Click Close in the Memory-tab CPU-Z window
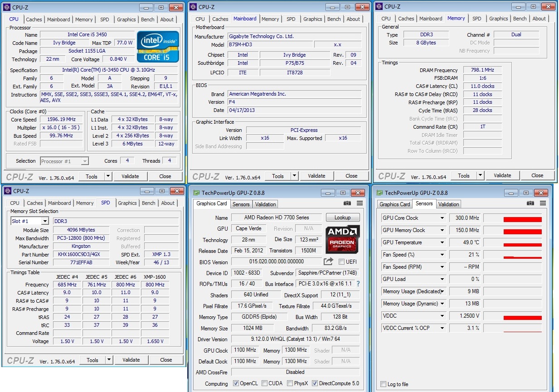Viewport: 559px width, 392px height. pos(537,175)
